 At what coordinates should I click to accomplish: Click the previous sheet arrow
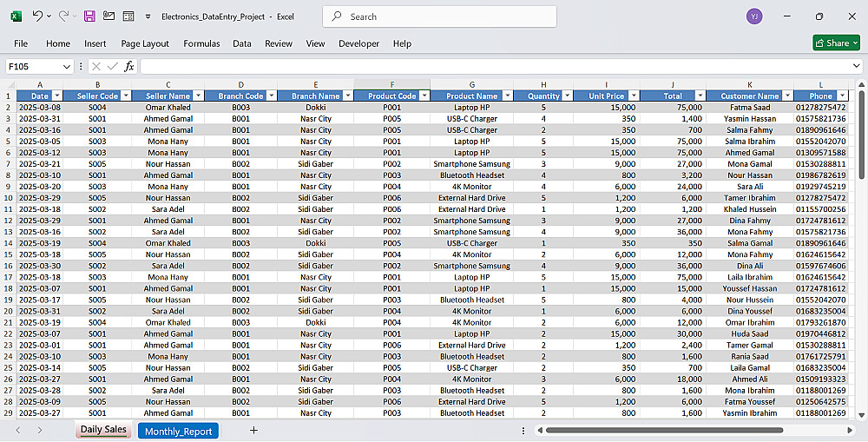pos(18,431)
